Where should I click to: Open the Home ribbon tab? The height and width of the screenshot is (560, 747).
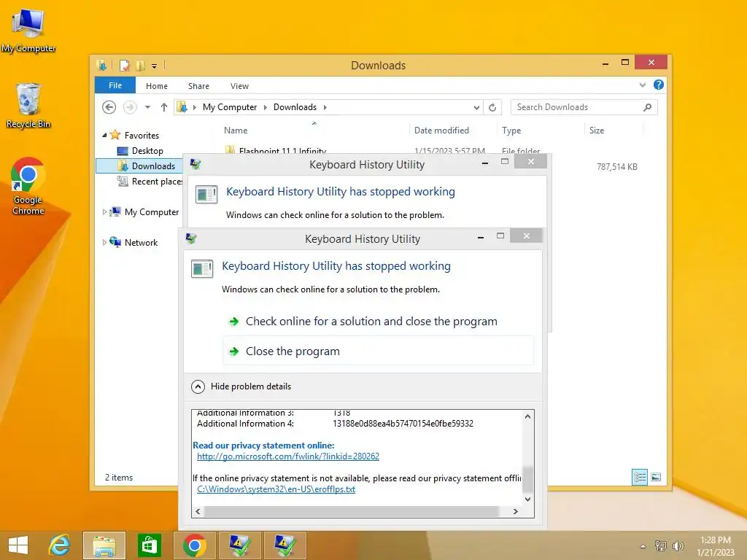click(x=157, y=86)
